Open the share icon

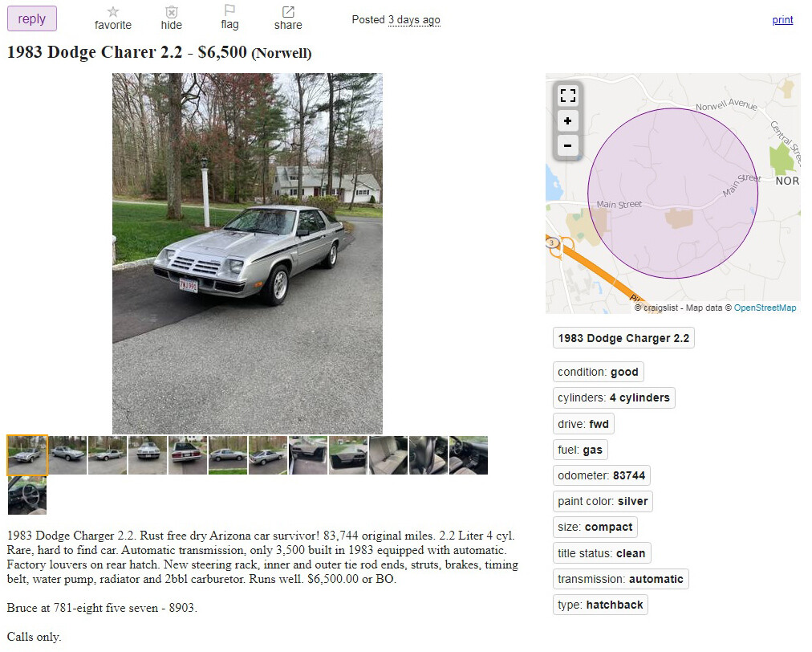288,12
